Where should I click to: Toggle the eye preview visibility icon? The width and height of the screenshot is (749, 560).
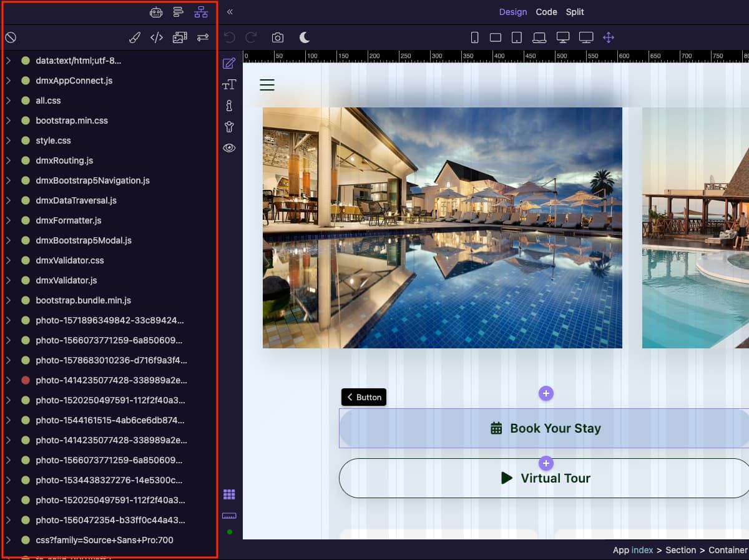click(x=229, y=148)
